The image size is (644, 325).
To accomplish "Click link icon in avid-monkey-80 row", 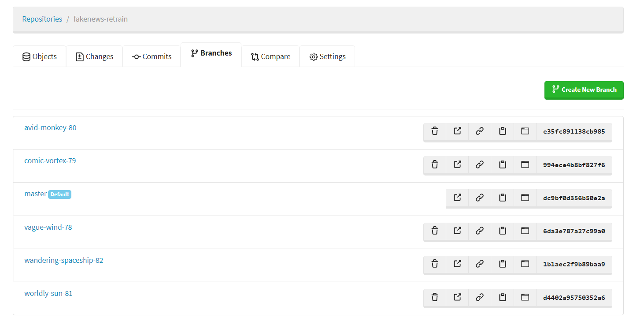I will coord(480,131).
